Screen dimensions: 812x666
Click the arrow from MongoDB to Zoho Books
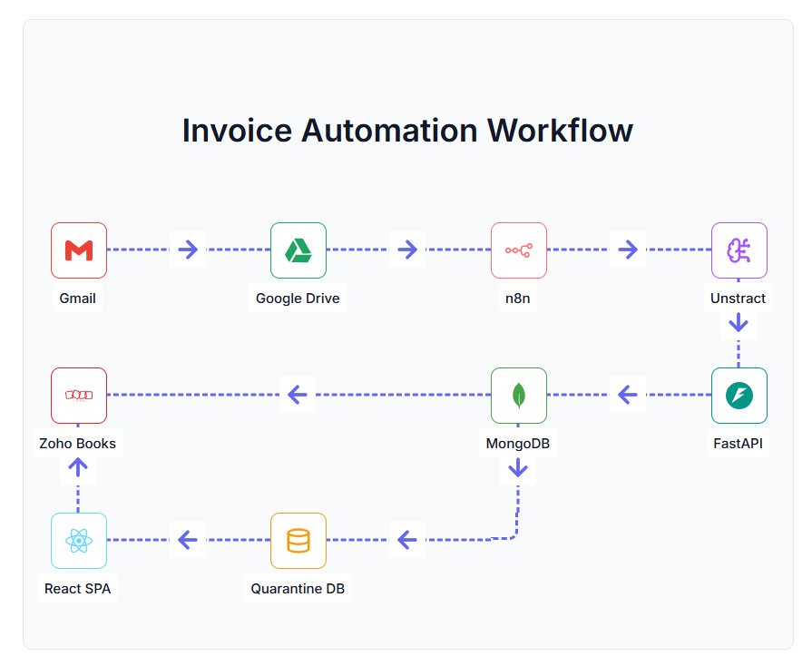click(298, 395)
